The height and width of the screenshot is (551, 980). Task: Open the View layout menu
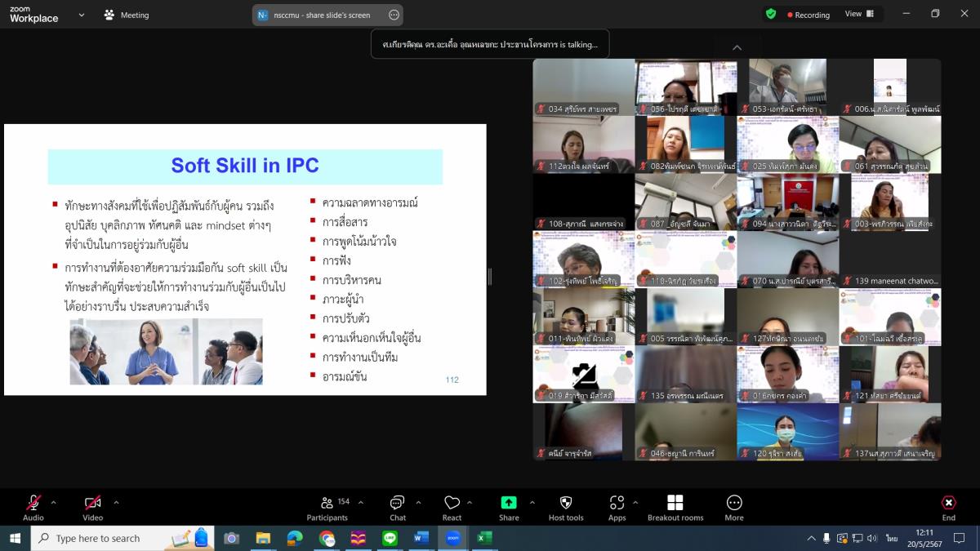tap(858, 14)
